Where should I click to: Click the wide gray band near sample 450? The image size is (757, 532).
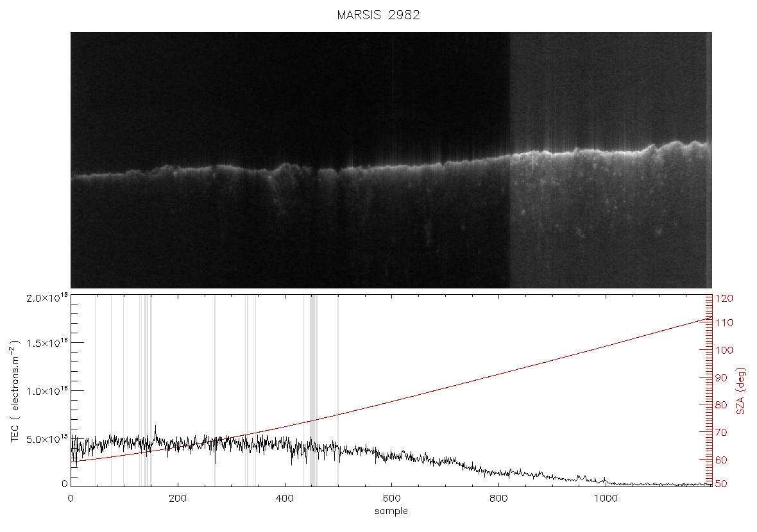coord(313,391)
